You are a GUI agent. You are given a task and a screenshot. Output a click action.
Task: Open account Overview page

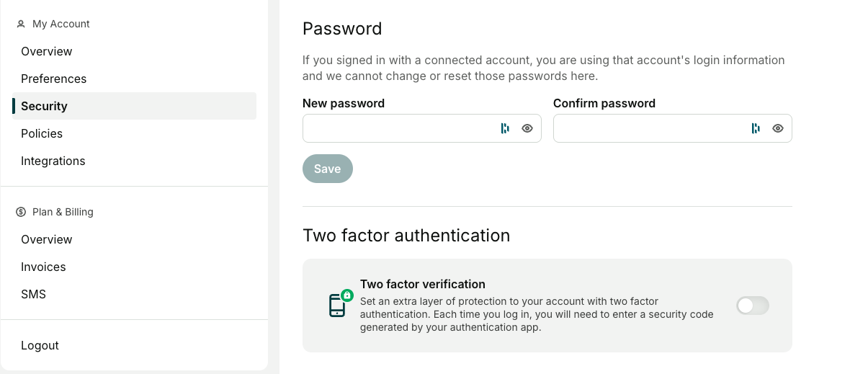pyautogui.click(x=47, y=51)
